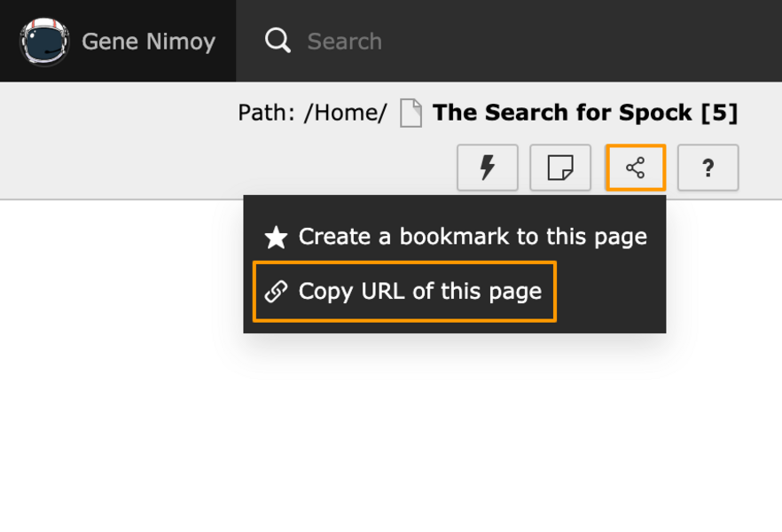Click the empty white content area
Screen dimensions: 782x532
390,426
